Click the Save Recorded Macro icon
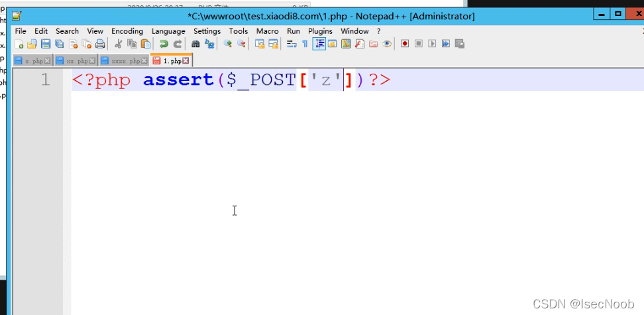This screenshot has height=315, width=644. 460,44
